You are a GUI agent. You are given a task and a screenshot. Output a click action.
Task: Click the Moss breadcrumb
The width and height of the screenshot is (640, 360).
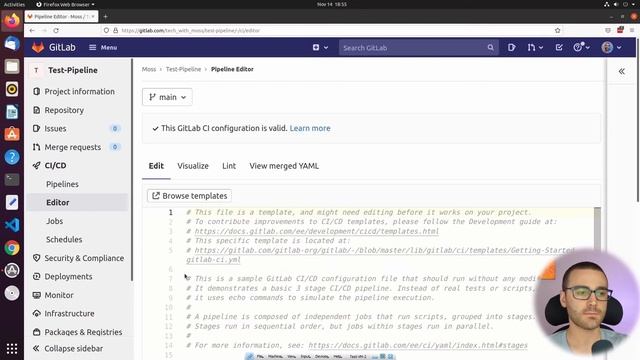(149, 69)
